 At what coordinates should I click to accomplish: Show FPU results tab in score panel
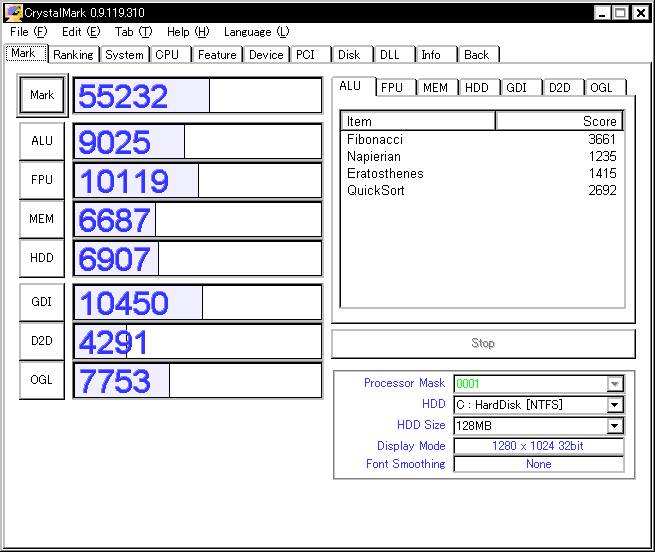pyautogui.click(x=396, y=88)
